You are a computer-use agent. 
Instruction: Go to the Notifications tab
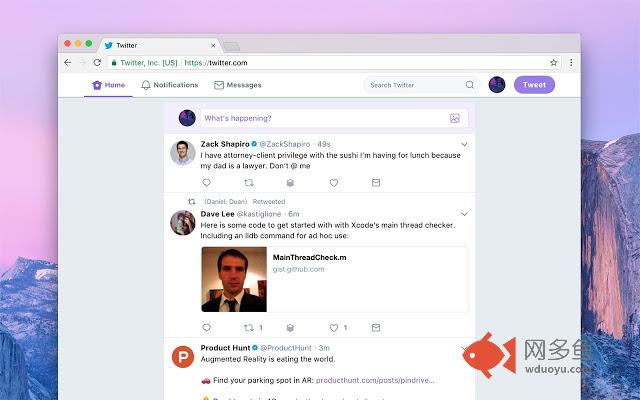coord(169,85)
